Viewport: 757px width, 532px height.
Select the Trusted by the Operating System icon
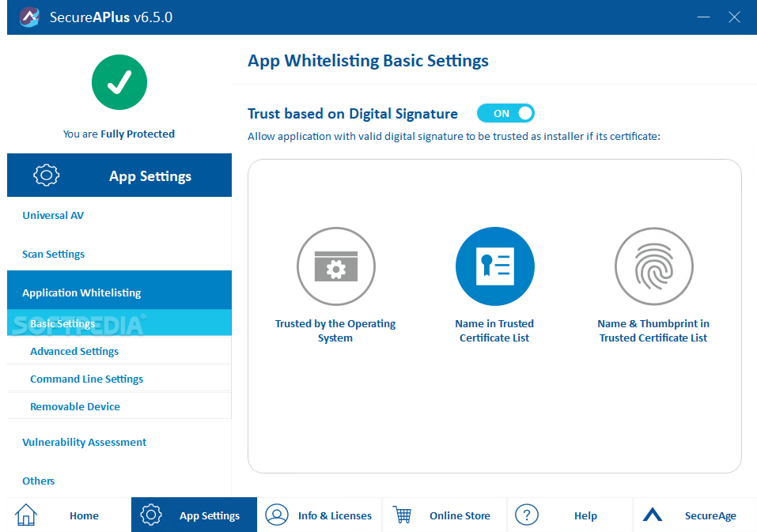[336, 266]
